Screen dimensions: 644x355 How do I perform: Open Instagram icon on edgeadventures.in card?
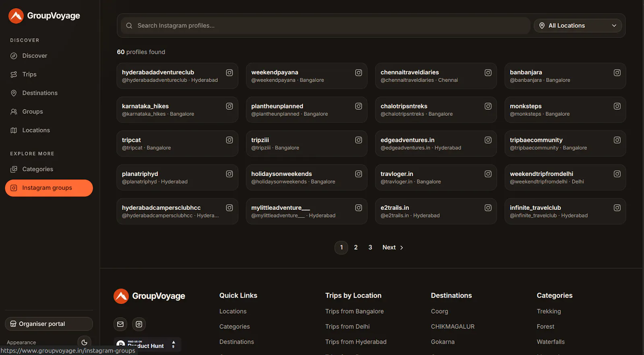[488, 140]
